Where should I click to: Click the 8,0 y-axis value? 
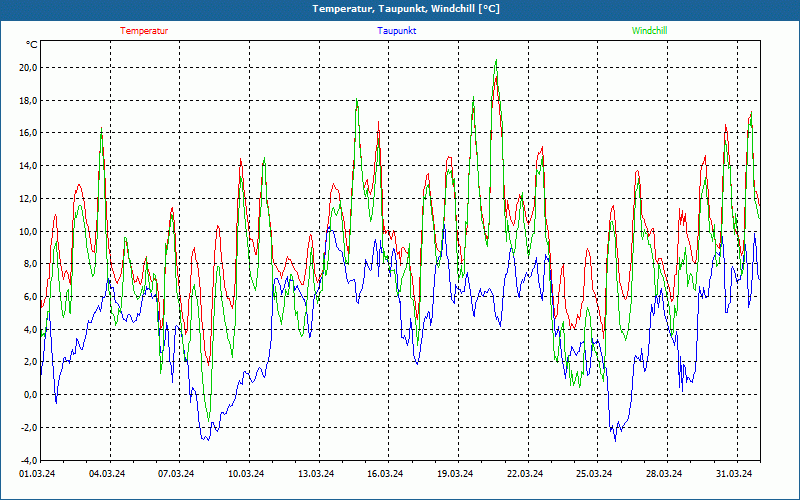click(x=31, y=264)
